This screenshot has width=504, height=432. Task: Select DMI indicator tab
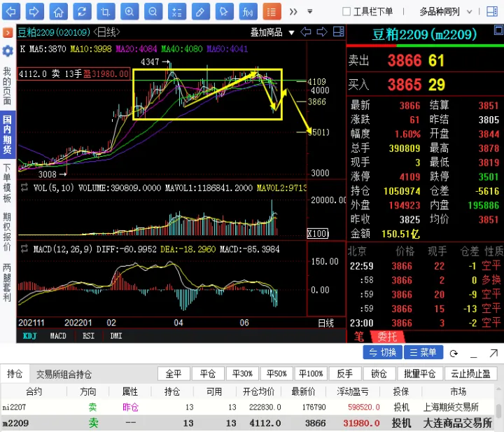point(116,336)
